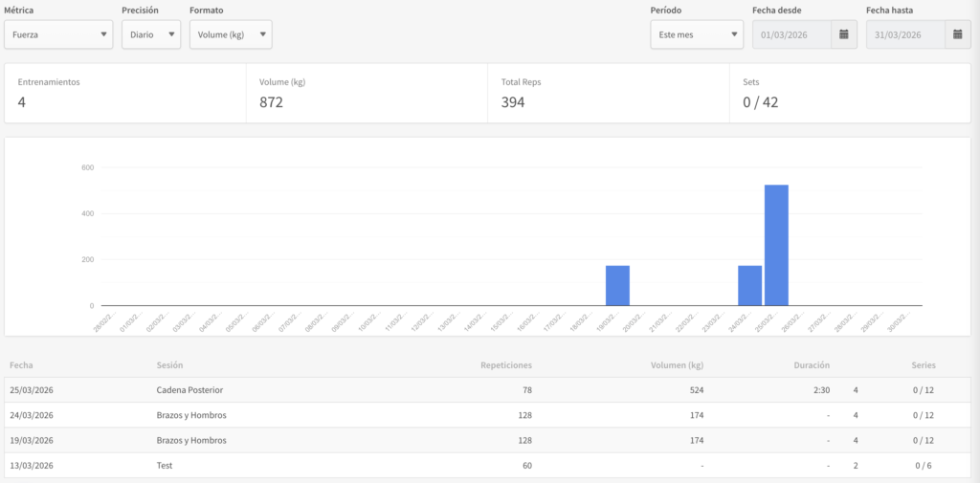Image resolution: width=980 pixels, height=483 pixels.
Task: Open the Período dropdown set to Este mes
Action: (696, 34)
